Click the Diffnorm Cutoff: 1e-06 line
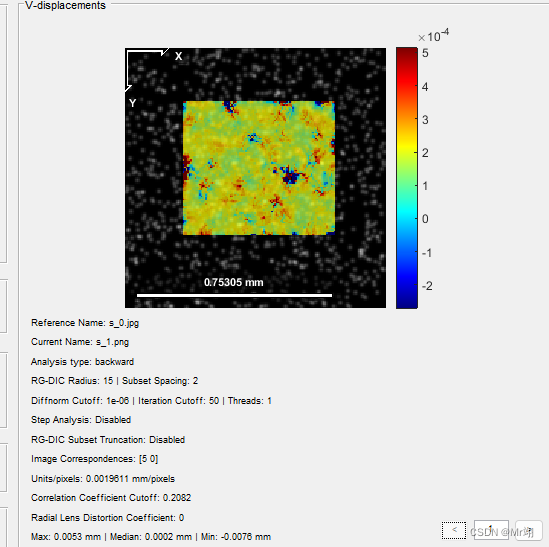549x547 pixels. click(151, 401)
